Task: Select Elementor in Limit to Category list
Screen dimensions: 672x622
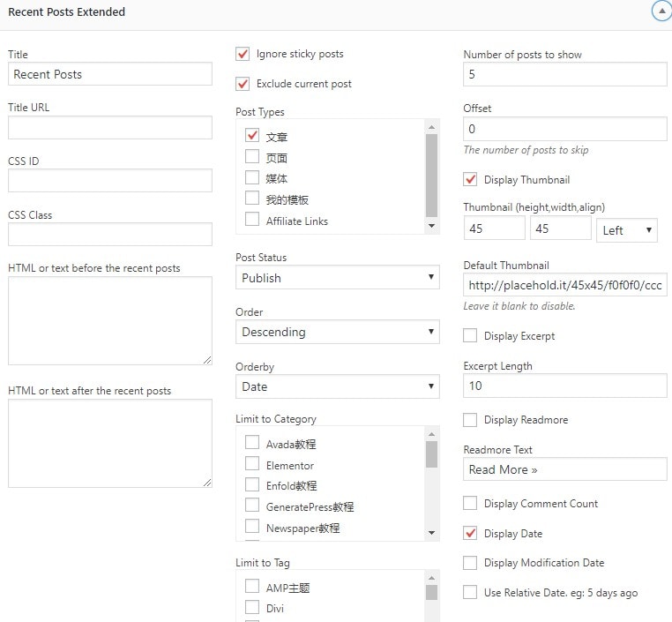Action: pyautogui.click(x=252, y=465)
